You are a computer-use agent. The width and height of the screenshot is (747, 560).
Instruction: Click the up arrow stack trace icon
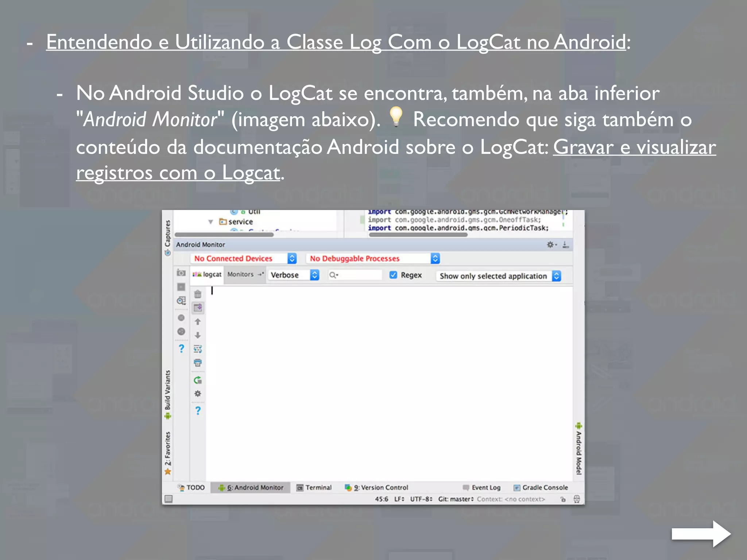(x=198, y=322)
